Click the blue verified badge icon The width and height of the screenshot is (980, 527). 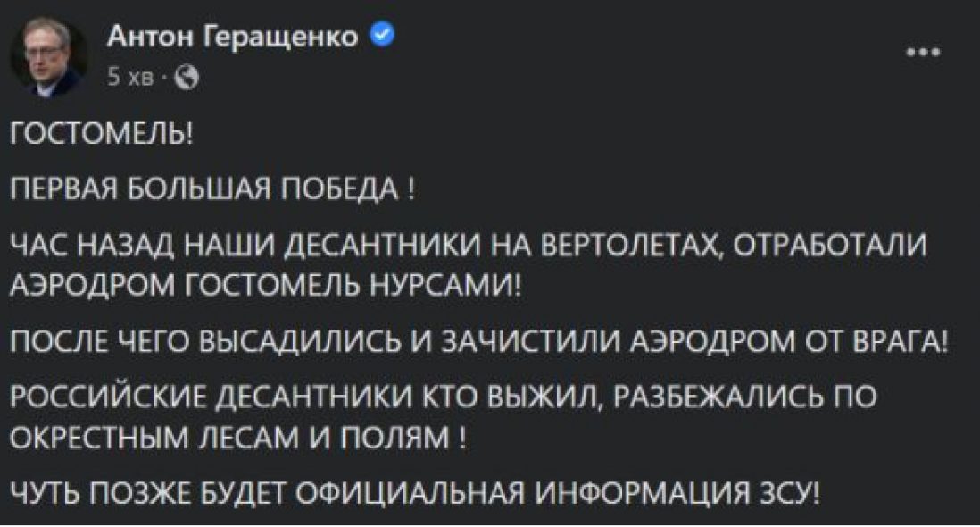pyautogui.click(x=383, y=35)
